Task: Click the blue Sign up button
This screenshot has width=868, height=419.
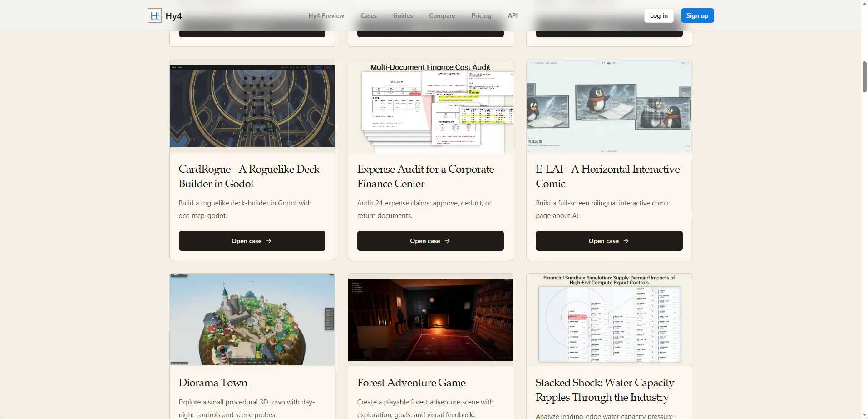Action: click(x=697, y=15)
